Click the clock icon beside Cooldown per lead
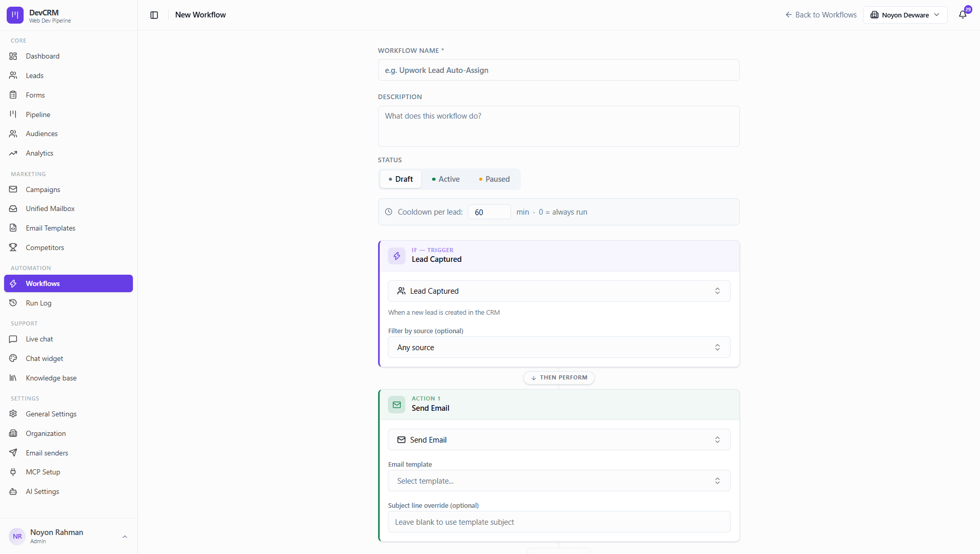Screen dimensions: 980x554 [388, 212]
